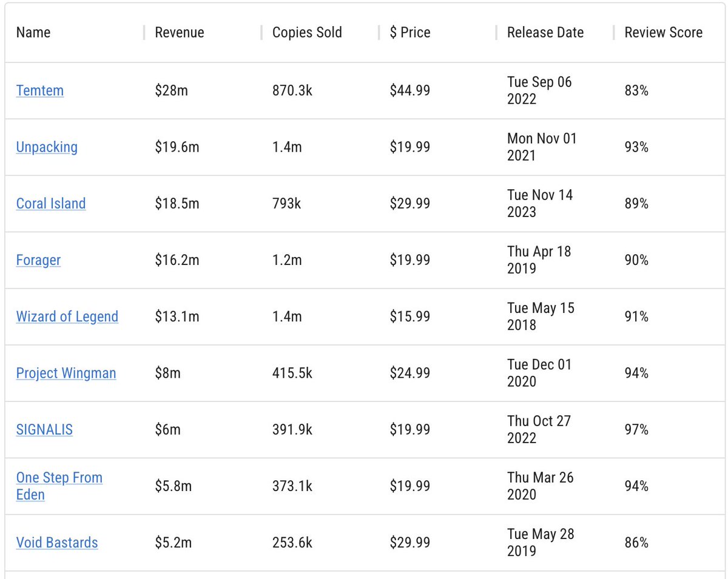The image size is (728, 579).
Task: Select the $6m revenue cell
Action: coord(168,429)
